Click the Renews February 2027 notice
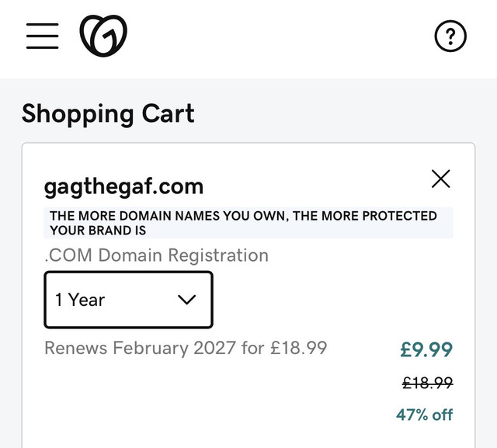Image resolution: width=497 pixels, height=448 pixels. tap(186, 348)
